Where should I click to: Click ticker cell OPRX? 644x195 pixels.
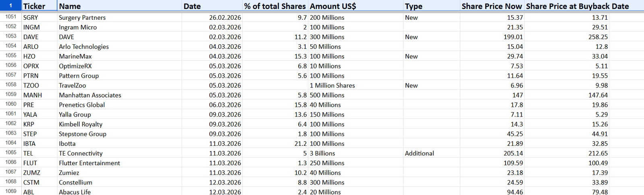(39, 66)
